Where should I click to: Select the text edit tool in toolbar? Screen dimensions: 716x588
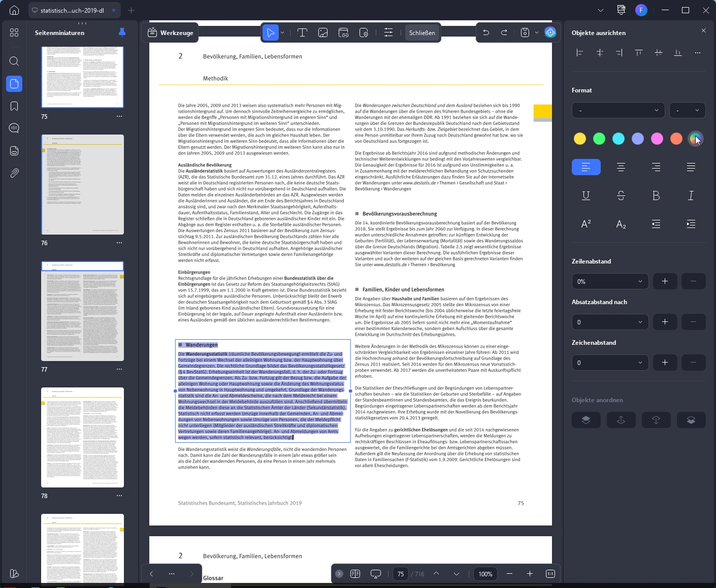pyautogui.click(x=302, y=33)
